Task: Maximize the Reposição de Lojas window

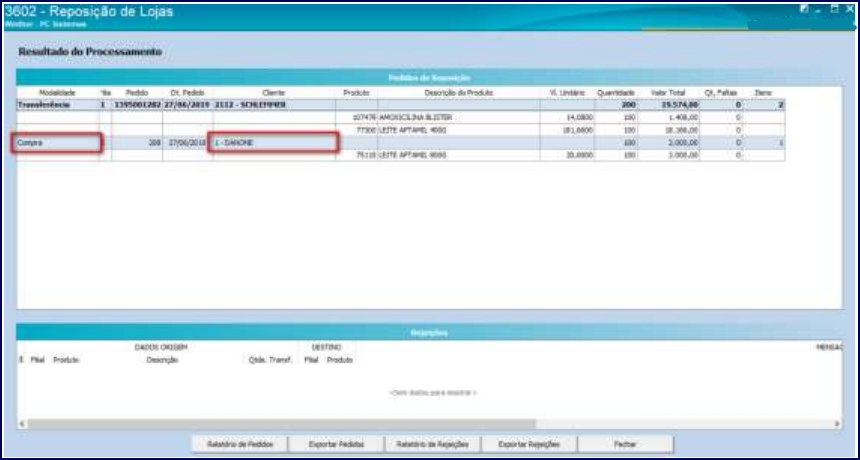Action: pyautogui.click(x=835, y=8)
